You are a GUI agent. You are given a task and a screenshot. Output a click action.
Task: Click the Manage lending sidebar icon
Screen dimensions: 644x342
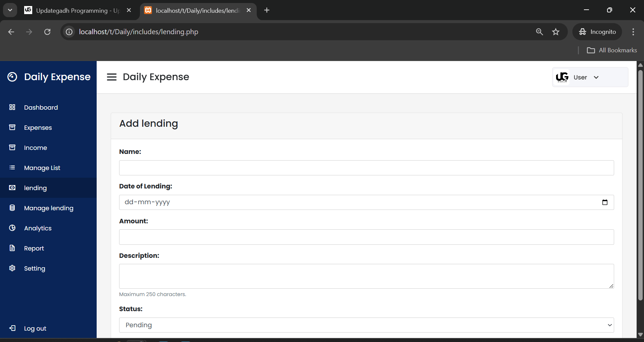(12, 208)
